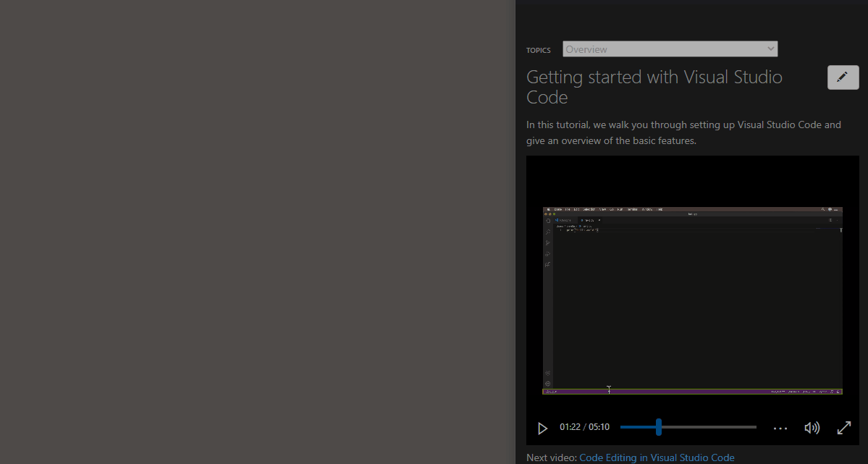The image size is (868, 464).
Task: Click the fullscreen expand icon on the video player
Action: pos(844,428)
